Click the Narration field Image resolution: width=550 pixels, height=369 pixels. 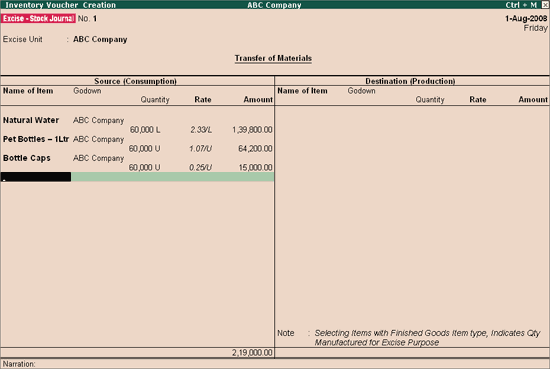coord(275,364)
